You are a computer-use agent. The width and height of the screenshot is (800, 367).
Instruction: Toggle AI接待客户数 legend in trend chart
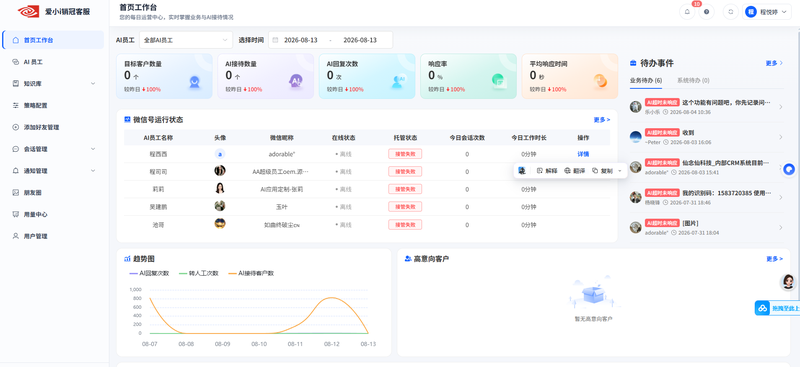tap(251, 273)
